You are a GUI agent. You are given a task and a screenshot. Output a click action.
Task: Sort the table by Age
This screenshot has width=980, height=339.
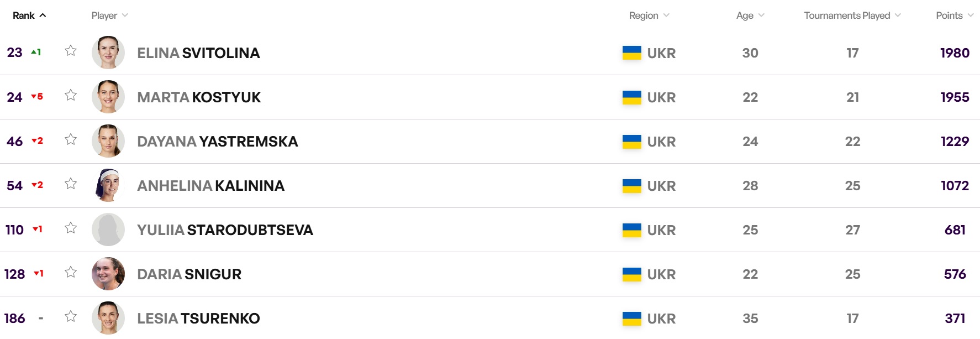click(750, 15)
